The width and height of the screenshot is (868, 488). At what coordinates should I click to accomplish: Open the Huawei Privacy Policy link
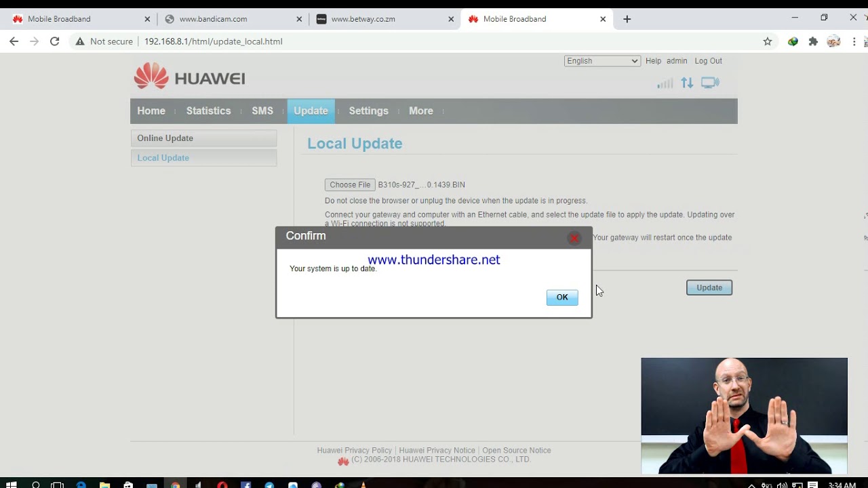(354, 451)
